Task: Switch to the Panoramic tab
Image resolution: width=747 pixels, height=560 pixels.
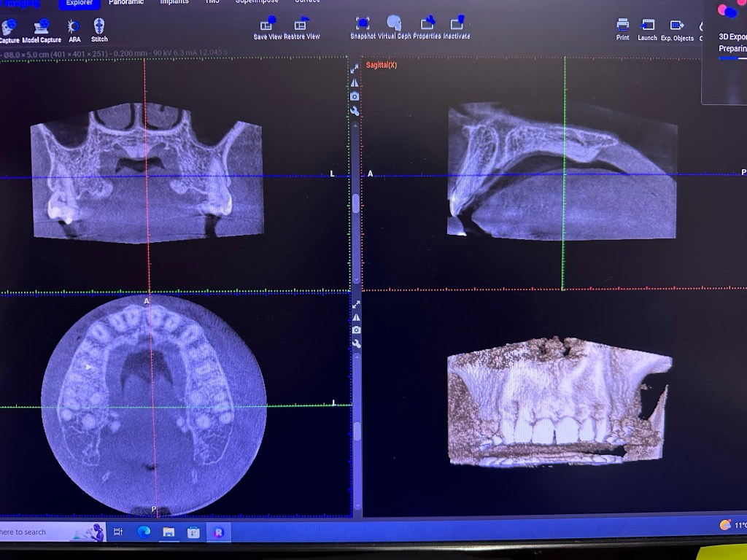Action: pos(126,2)
